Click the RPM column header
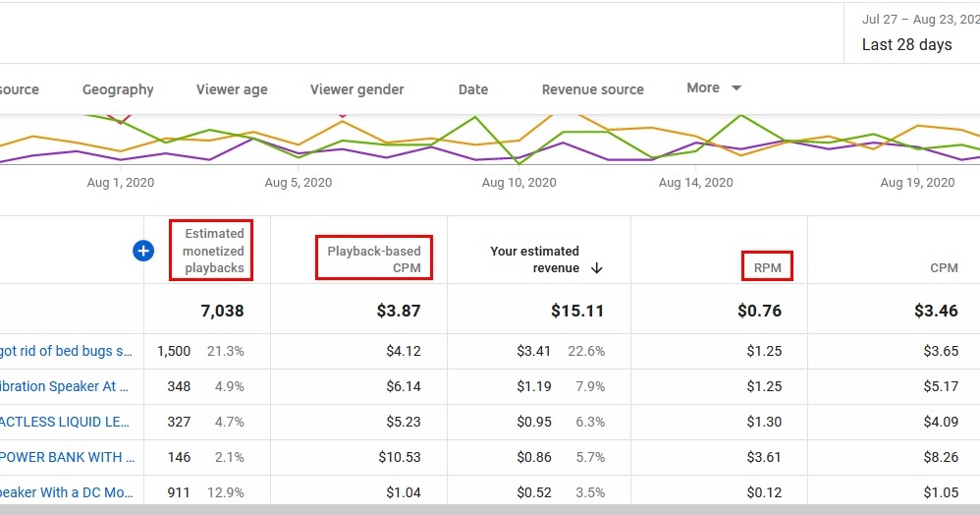 coord(768,268)
